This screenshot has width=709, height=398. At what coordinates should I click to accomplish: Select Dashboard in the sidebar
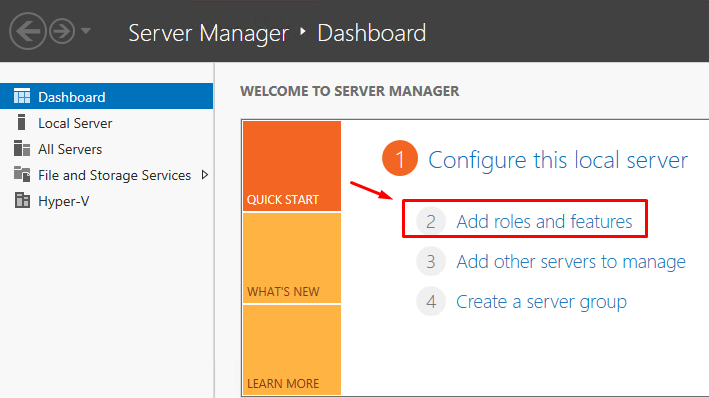[x=106, y=96]
